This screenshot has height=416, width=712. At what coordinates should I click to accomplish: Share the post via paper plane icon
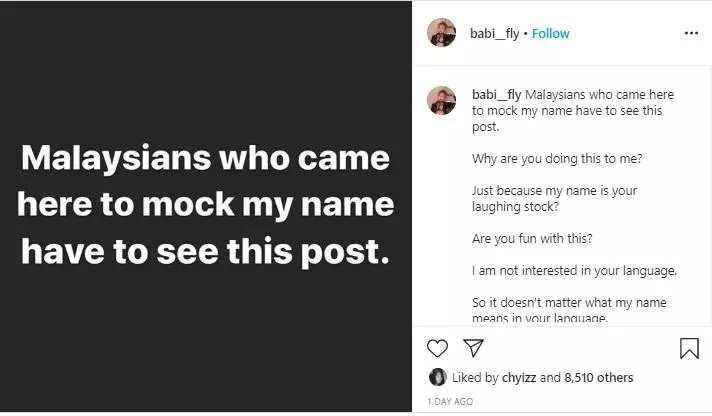point(473,348)
